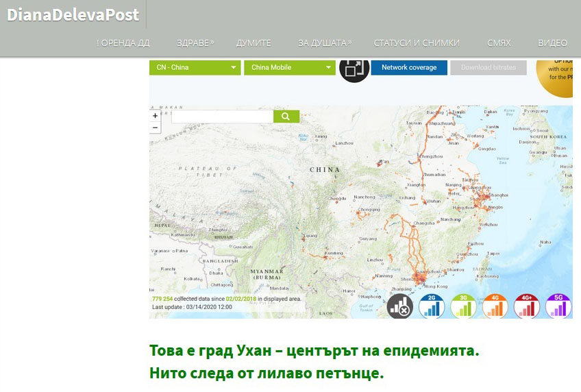Go to the ВИДЕО menu item

pos(552,42)
